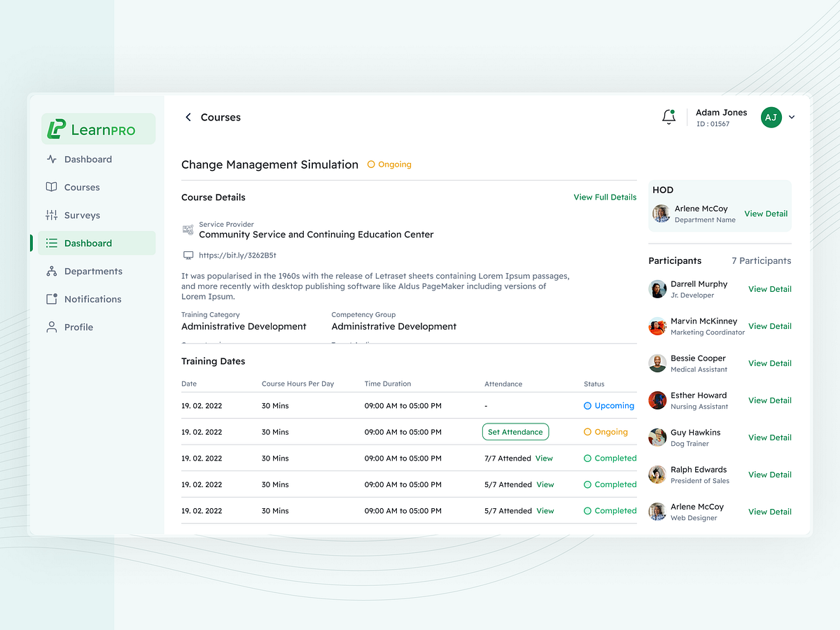The height and width of the screenshot is (630, 840).
Task: Open the Surveys sliders icon
Action: tap(52, 215)
